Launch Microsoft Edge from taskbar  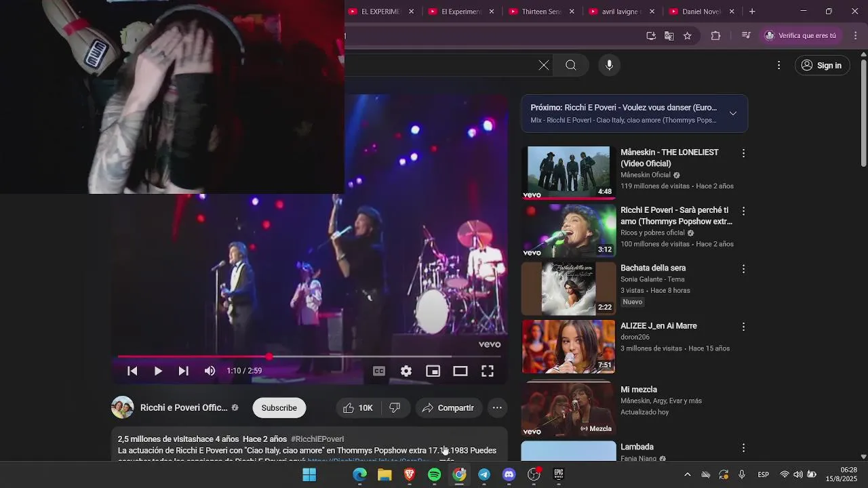pos(359,474)
